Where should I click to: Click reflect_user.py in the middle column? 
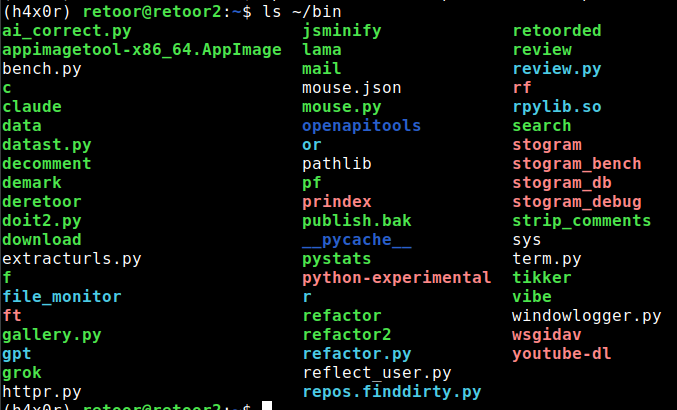coord(377,373)
